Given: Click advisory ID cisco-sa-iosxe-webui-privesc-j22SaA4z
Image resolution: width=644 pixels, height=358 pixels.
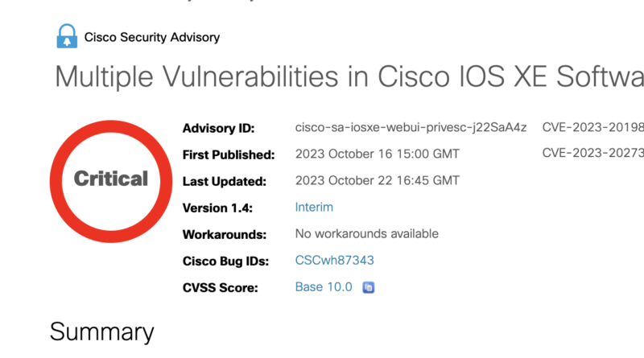Looking at the screenshot, I should point(411,128).
